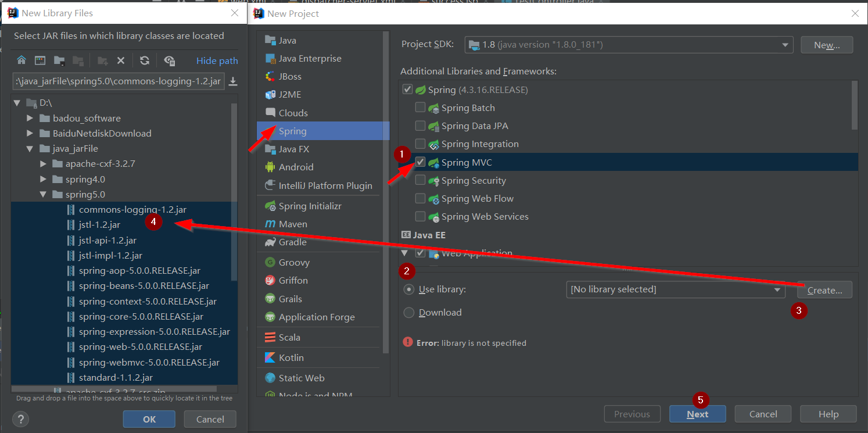
Task: Collapse the D:\ drive node
Action: (x=17, y=103)
